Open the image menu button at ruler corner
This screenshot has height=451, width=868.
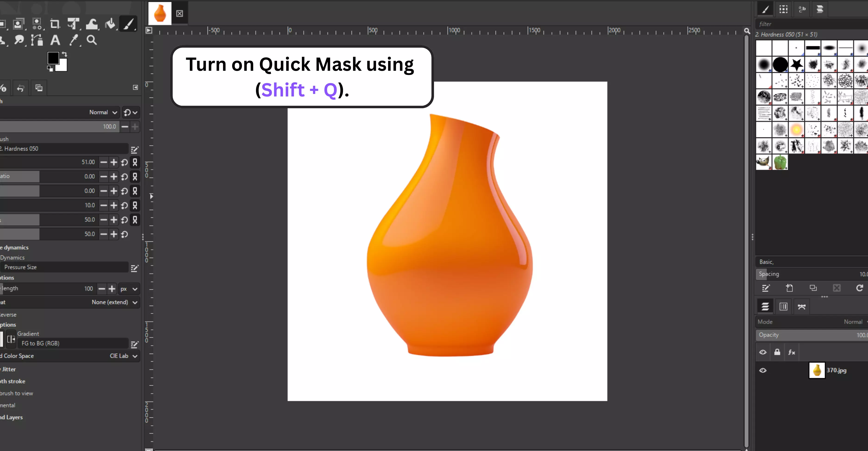point(149,31)
